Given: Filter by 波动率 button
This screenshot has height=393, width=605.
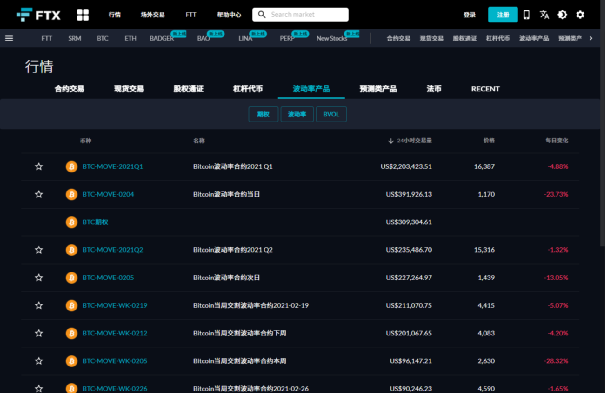Looking at the screenshot, I should click(297, 114).
